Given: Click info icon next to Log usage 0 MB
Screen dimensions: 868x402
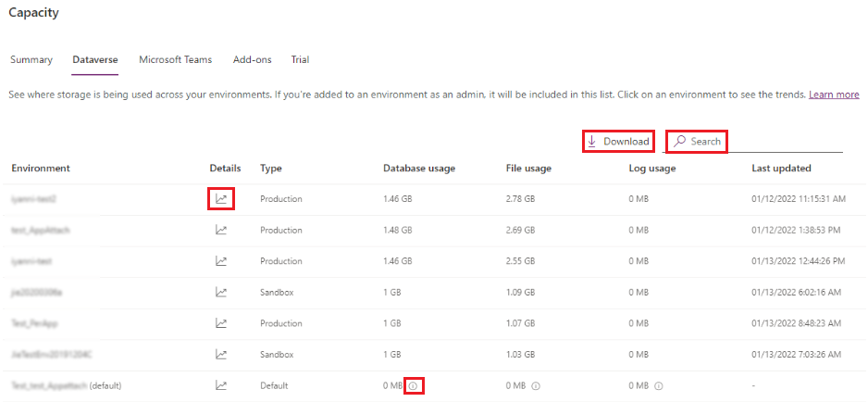Looking at the screenshot, I should tap(659, 385).
